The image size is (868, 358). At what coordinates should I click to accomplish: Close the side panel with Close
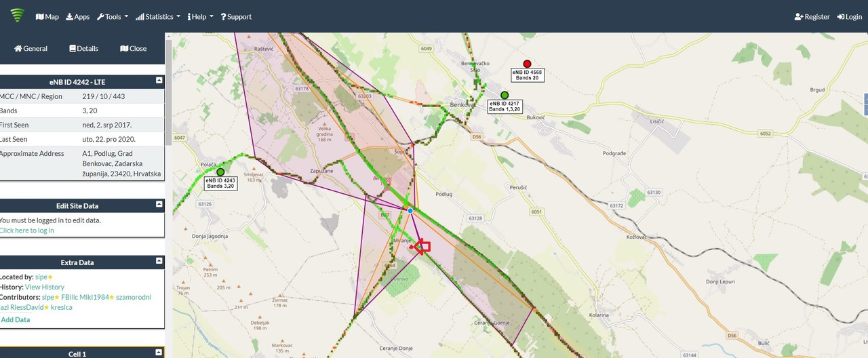[134, 49]
